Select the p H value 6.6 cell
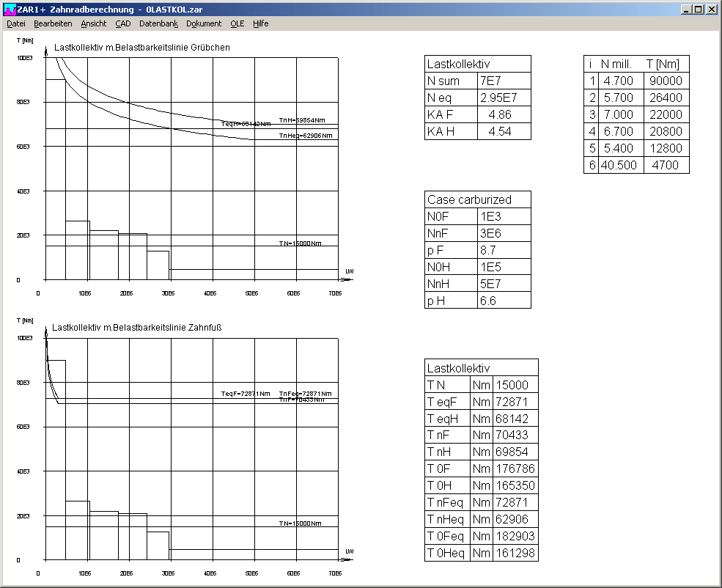 point(504,301)
